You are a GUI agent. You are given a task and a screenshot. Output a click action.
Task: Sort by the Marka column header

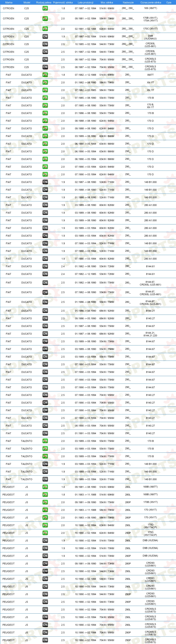[x=9, y=2]
